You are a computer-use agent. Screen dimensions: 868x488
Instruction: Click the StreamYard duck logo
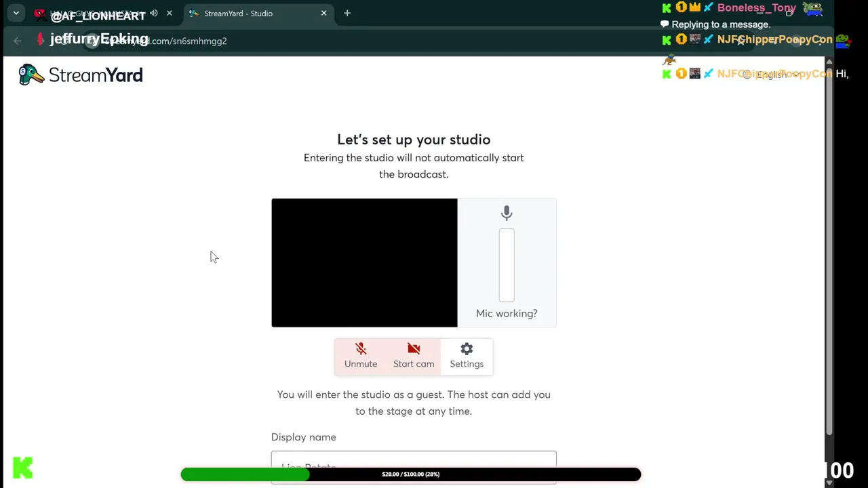(x=81, y=75)
